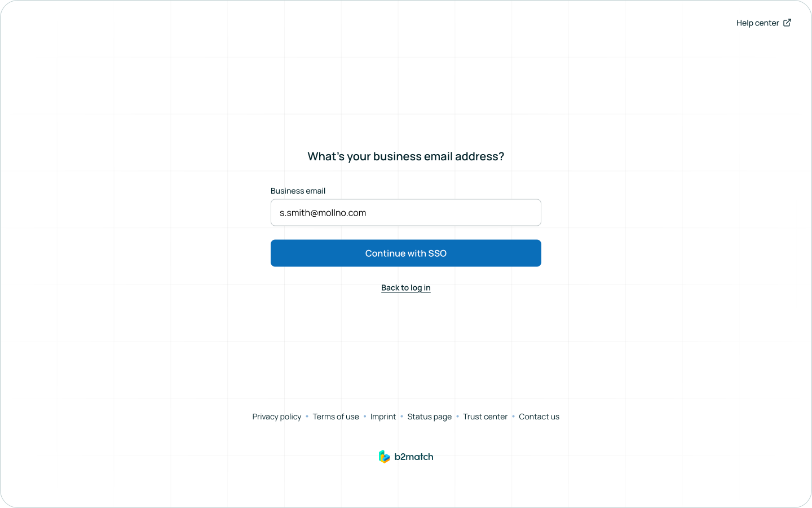Focus the Business email input field

click(x=406, y=213)
